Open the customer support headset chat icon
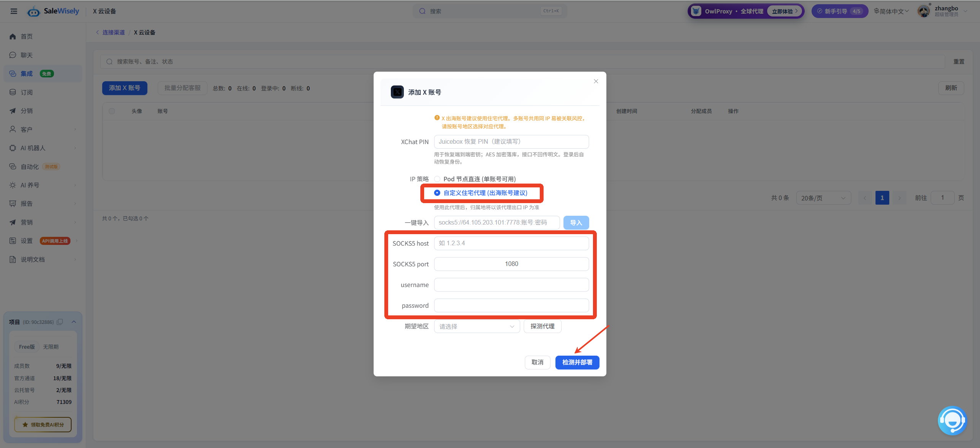This screenshot has width=980, height=448. (x=952, y=420)
